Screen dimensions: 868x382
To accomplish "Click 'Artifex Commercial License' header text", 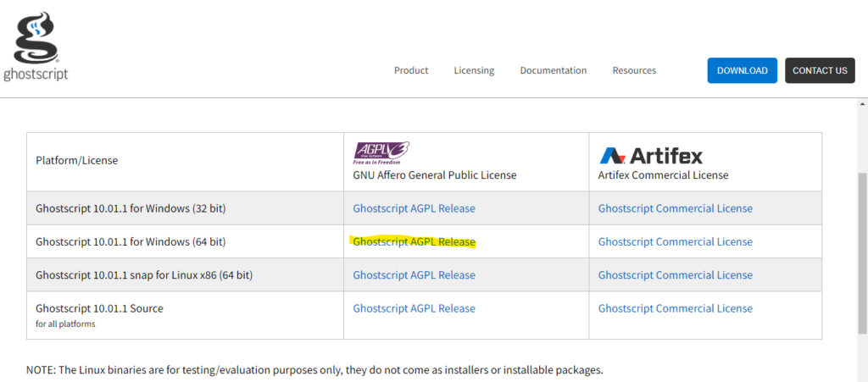I will [663, 175].
